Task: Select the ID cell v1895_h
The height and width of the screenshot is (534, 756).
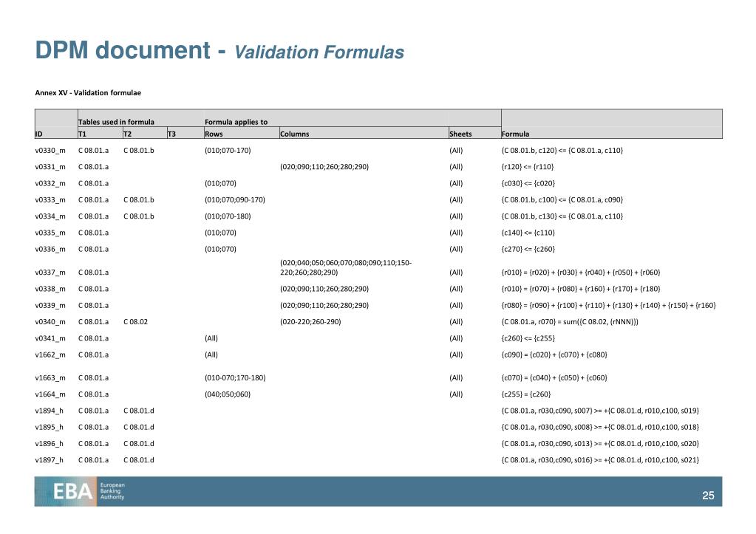Action: pyautogui.click(x=50, y=427)
